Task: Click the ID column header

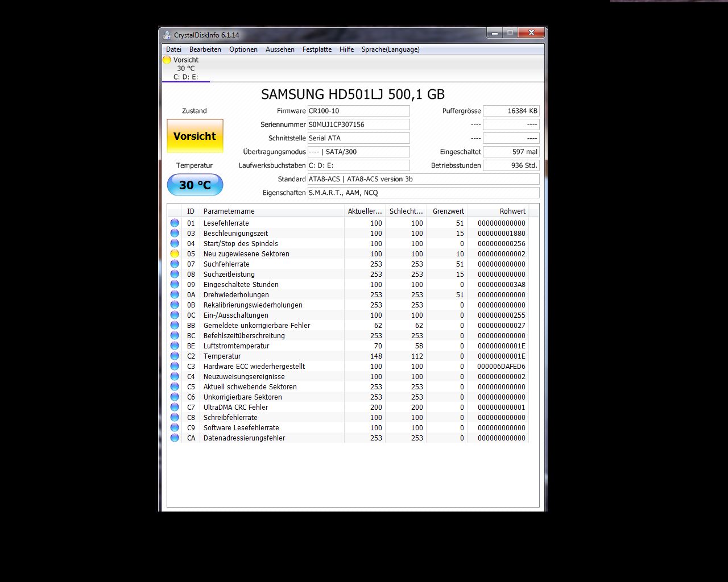Action: point(191,211)
